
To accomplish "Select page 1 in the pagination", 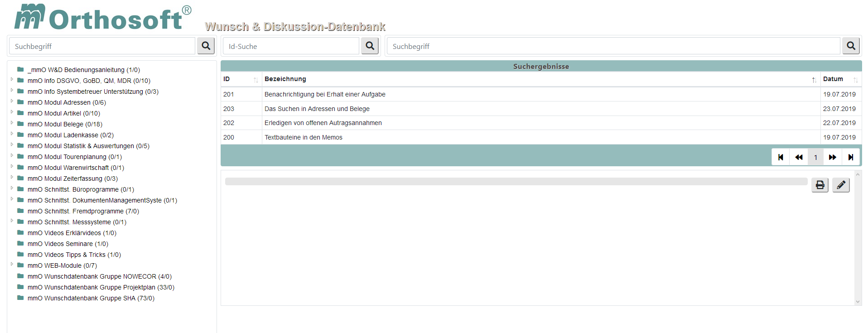I will 815,157.
